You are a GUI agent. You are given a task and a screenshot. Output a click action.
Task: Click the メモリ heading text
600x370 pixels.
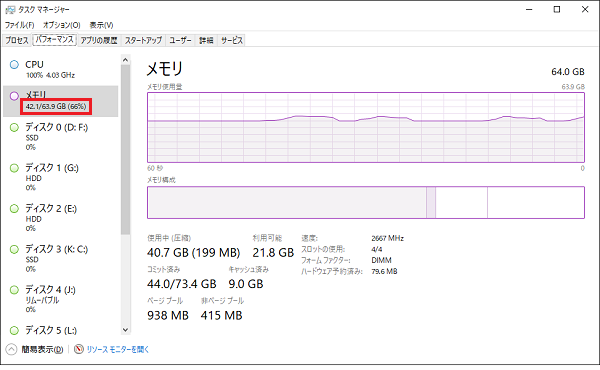point(165,69)
